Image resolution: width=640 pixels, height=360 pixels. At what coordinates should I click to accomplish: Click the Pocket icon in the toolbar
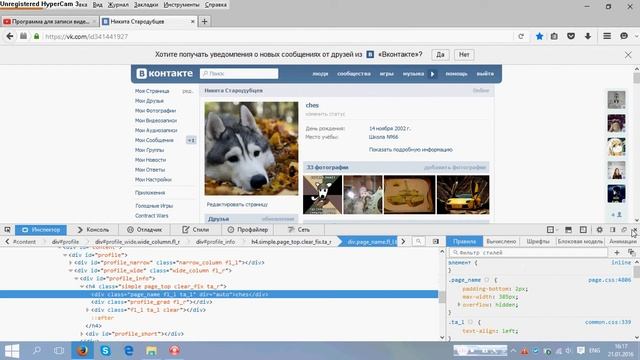[571, 36]
